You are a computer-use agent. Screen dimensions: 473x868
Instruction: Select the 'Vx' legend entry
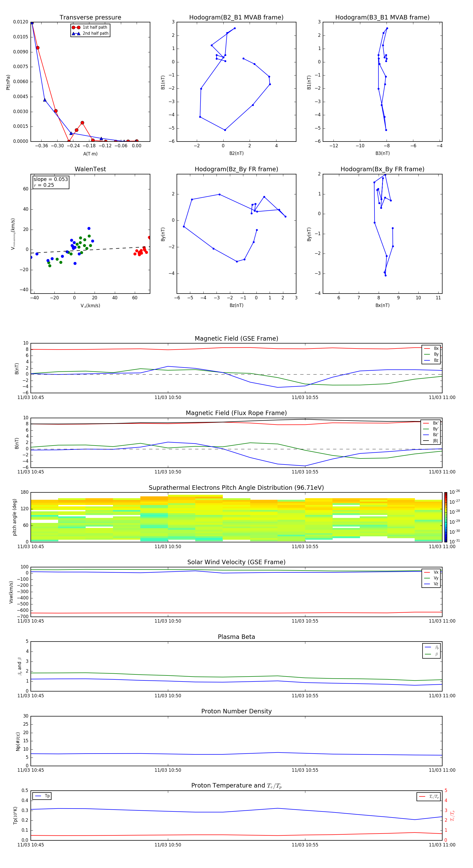click(431, 572)
